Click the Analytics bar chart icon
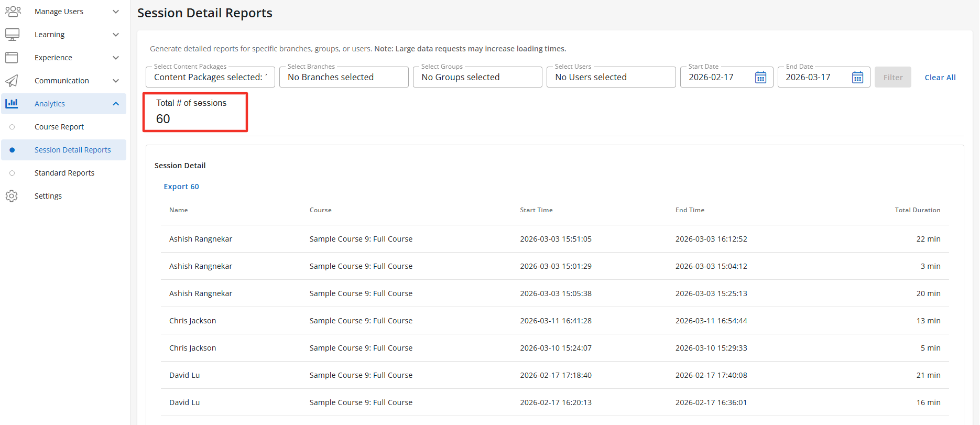This screenshot has height=425, width=980. 12,104
